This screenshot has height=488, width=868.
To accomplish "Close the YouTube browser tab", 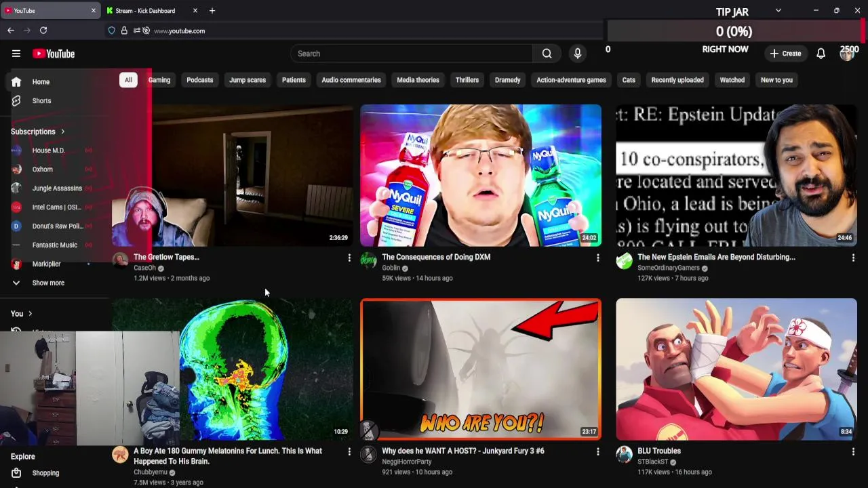I will 94,11.
